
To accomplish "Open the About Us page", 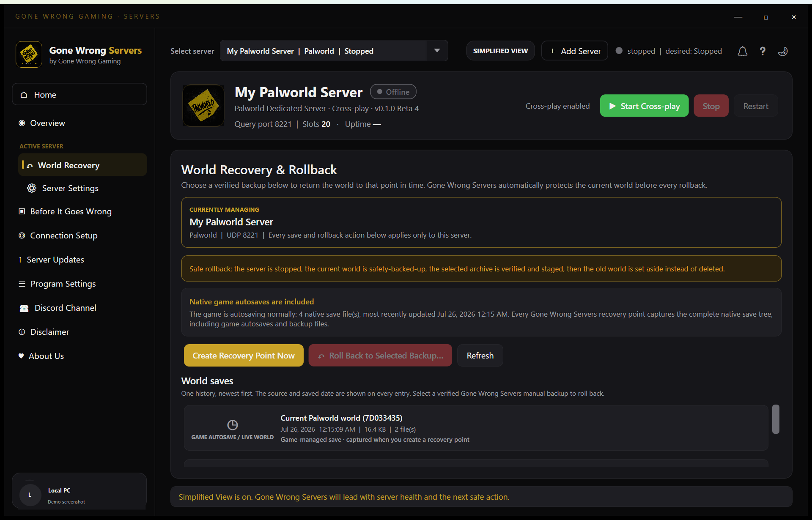I will pyautogui.click(x=80, y=356).
